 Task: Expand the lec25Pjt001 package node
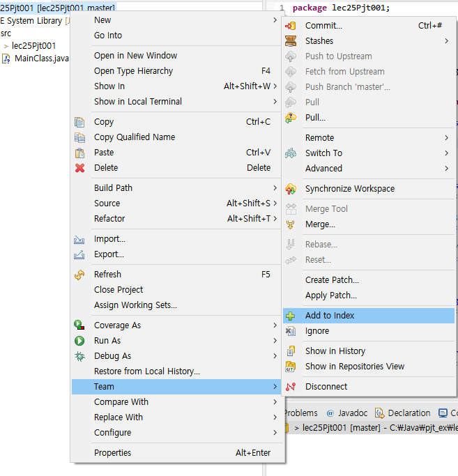[6, 46]
